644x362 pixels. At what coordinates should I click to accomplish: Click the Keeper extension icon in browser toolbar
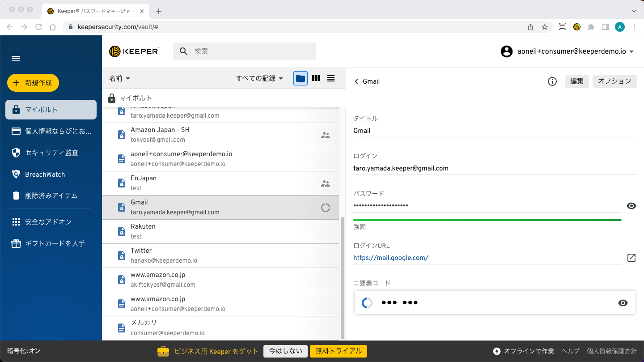tap(577, 27)
